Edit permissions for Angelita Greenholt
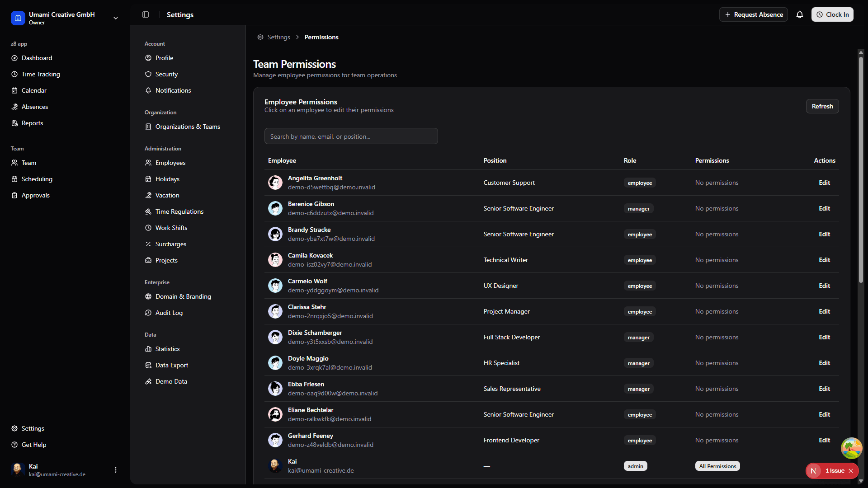The width and height of the screenshot is (868, 488). pos(824,183)
